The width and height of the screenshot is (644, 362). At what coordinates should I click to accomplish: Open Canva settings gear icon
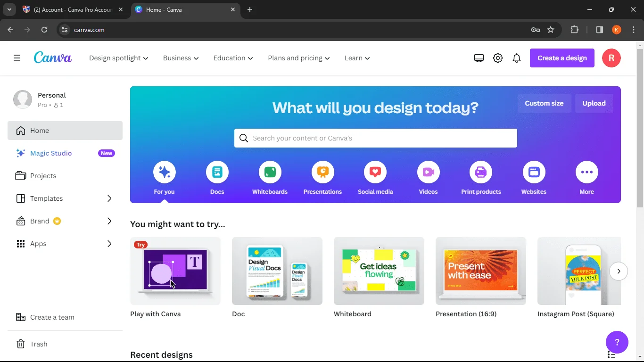coord(498,58)
